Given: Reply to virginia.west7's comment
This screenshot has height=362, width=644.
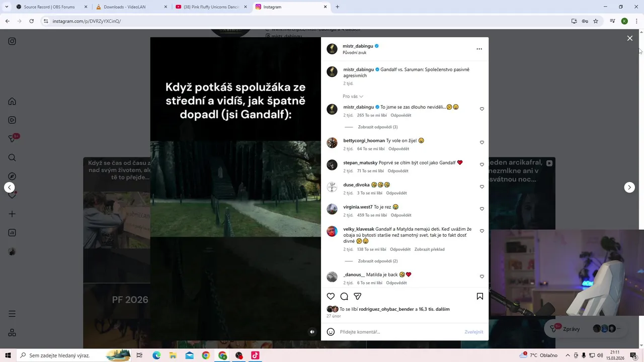Looking at the screenshot, I should (401, 215).
